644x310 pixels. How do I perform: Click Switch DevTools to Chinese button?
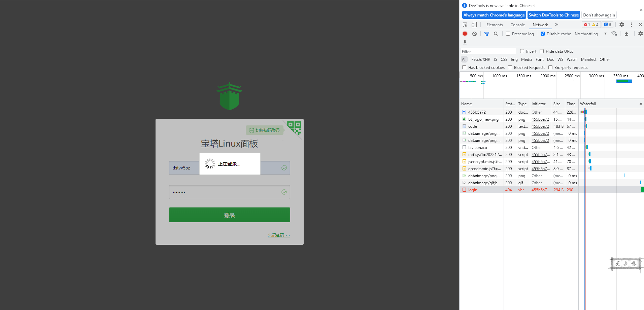(x=553, y=15)
